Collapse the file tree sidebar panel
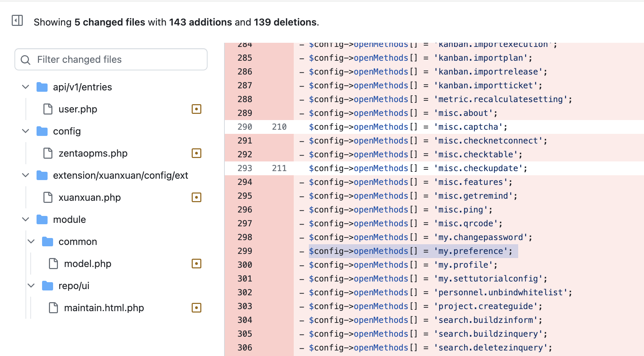This screenshot has height=356, width=644. click(x=17, y=21)
